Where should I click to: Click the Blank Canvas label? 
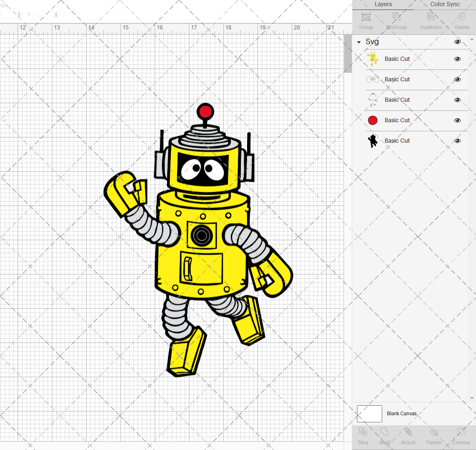point(402,413)
